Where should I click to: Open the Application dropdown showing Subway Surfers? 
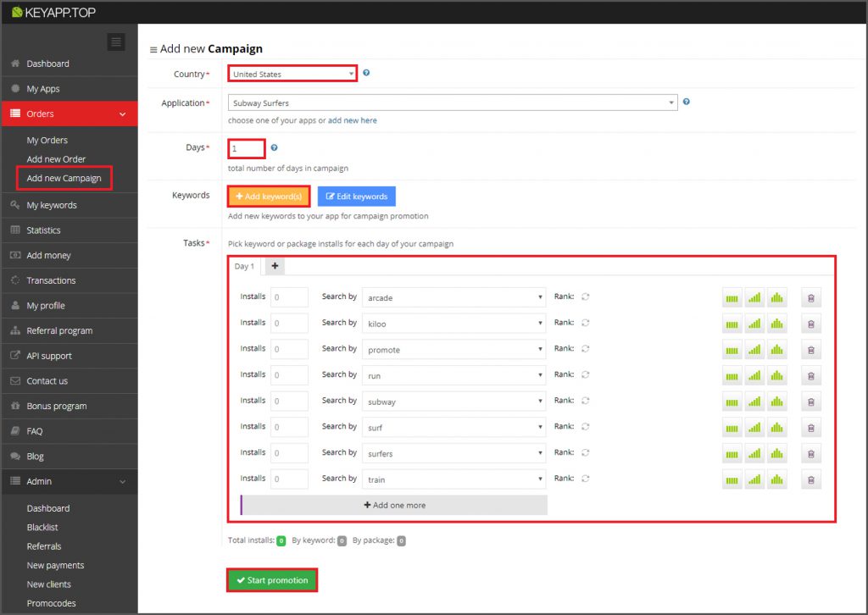click(x=453, y=102)
